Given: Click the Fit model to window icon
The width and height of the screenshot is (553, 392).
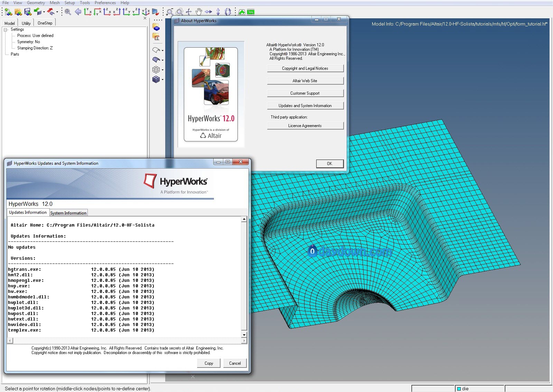Looking at the screenshot, I should [68, 12].
